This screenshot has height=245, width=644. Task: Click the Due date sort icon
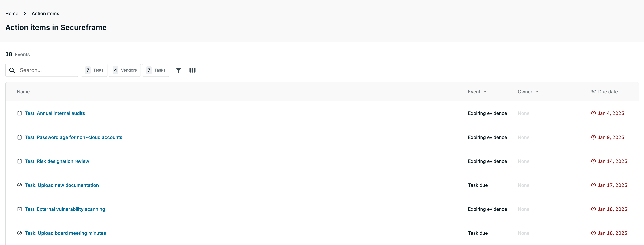click(x=594, y=92)
